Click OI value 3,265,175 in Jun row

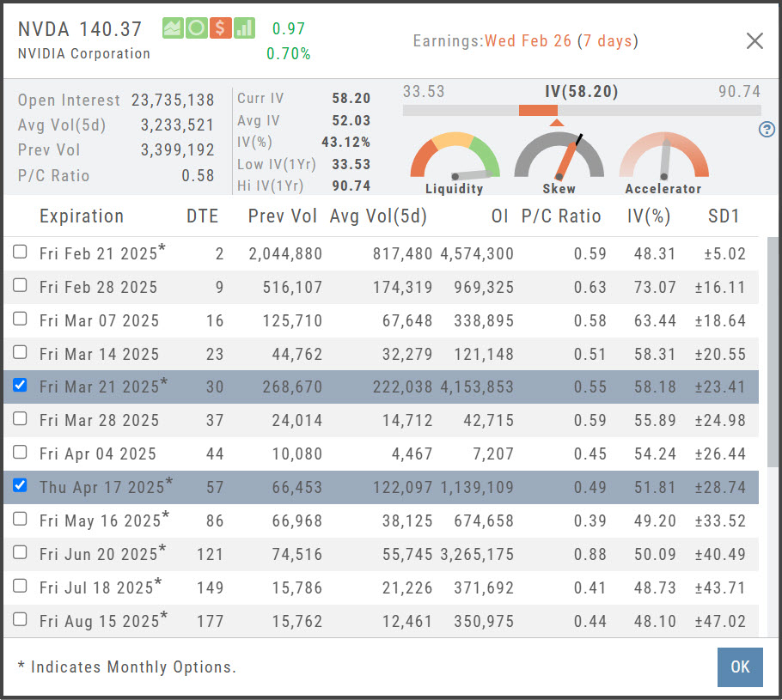click(477, 554)
